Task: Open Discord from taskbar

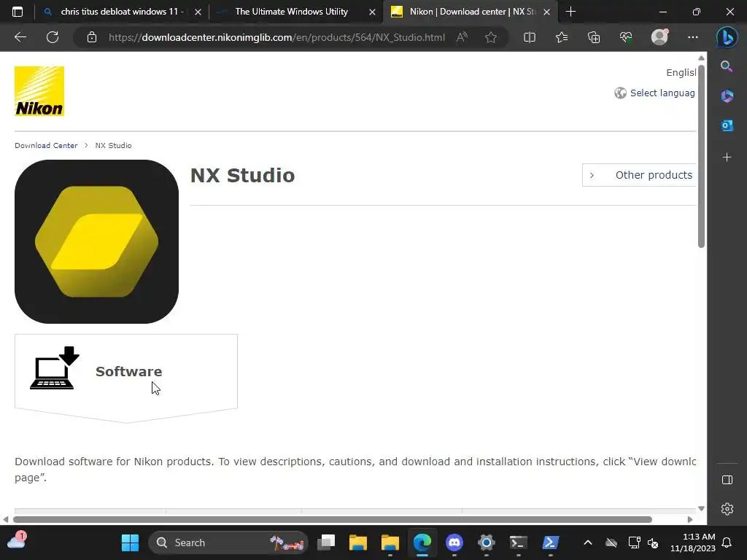Action: [454, 542]
